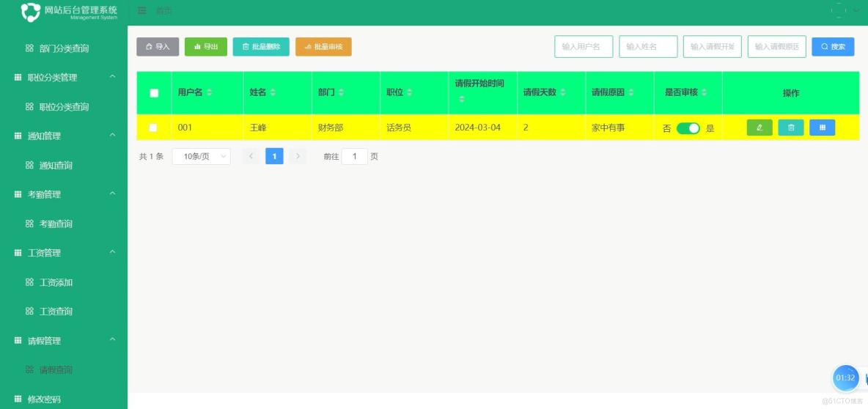The image size is (868, 409).
Task: Open 通知查询 in the sidebar
Action: tap(64, 166)
